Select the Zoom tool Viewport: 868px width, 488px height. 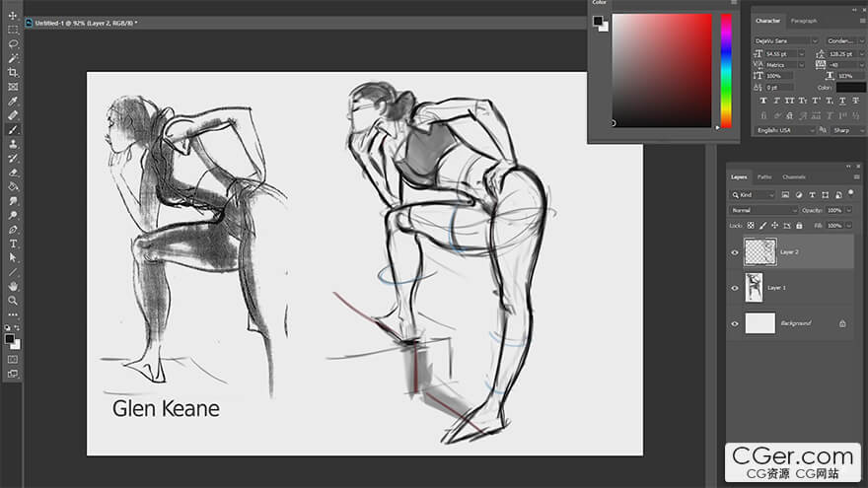click(x=13, y=301)
